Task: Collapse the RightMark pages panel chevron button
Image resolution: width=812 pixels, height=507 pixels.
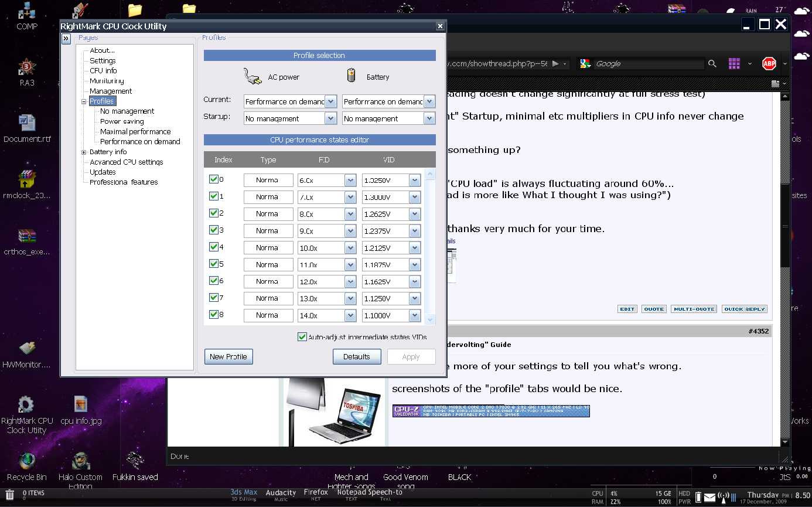Action: tap(66, 38)
